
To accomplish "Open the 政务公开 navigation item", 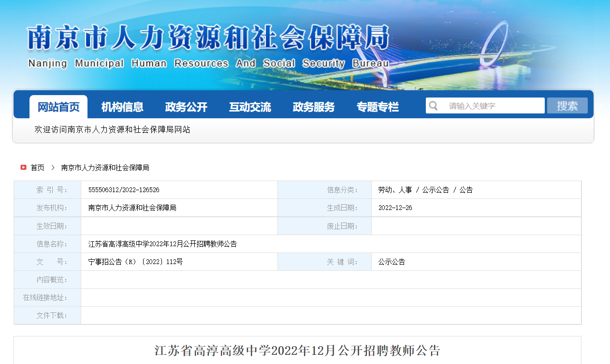I will click(x=186, y=107).
